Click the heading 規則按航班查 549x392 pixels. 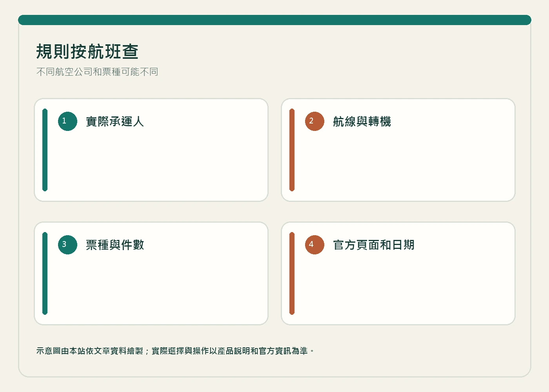87,52
